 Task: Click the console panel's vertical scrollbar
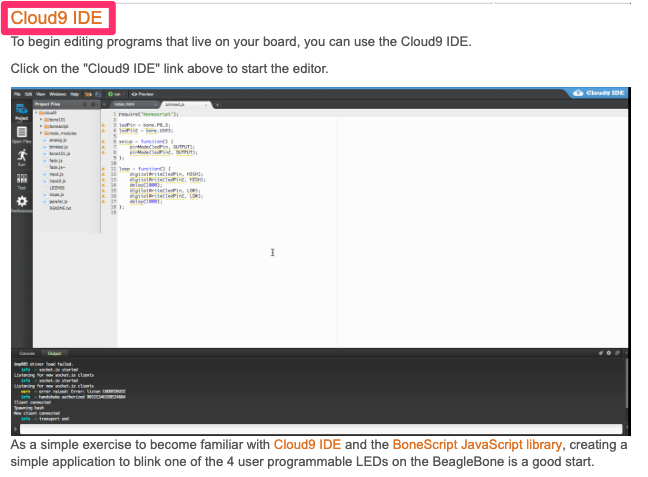point(626,384)
